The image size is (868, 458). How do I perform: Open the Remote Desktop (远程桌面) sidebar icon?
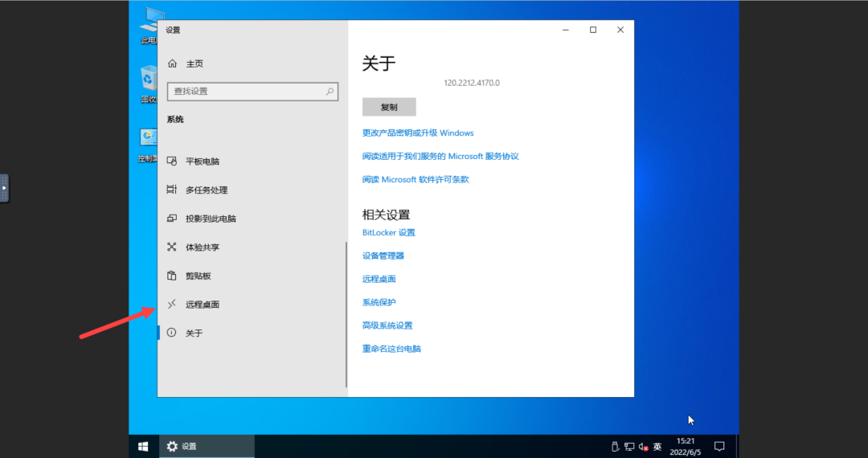pyautogui.click(x=172, y=304)
